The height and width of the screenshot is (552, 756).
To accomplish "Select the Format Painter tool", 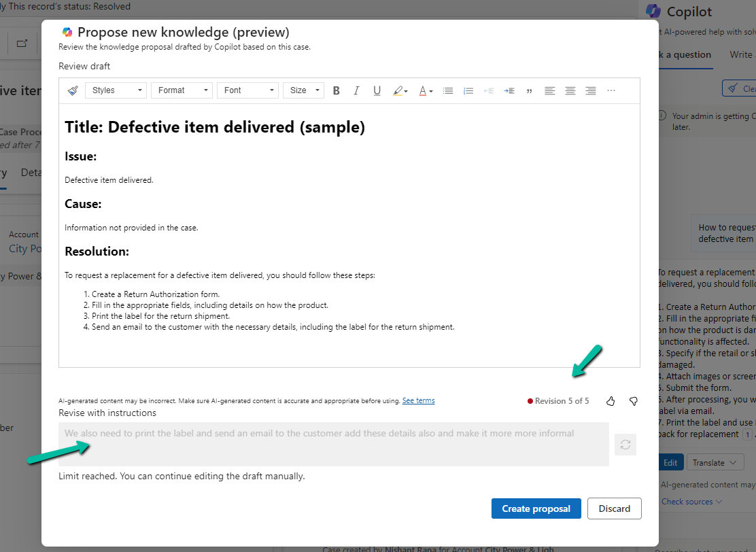I will [73, 90].
